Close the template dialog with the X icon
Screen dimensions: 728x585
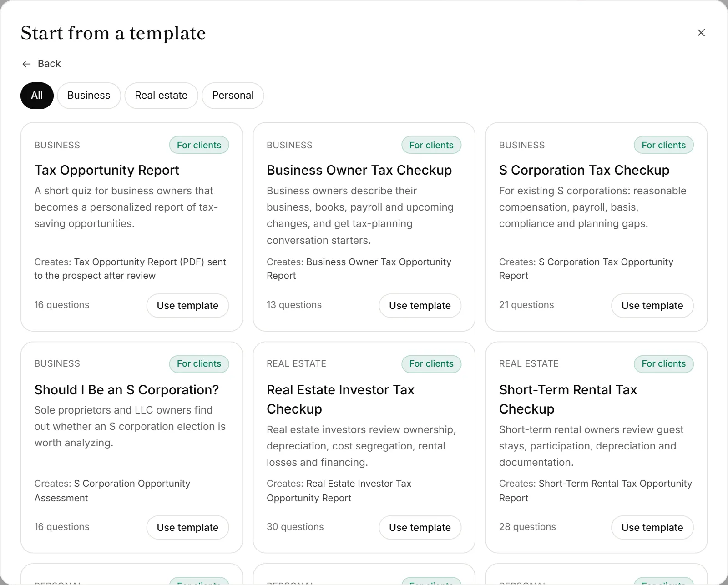click(x=701, y=33)
